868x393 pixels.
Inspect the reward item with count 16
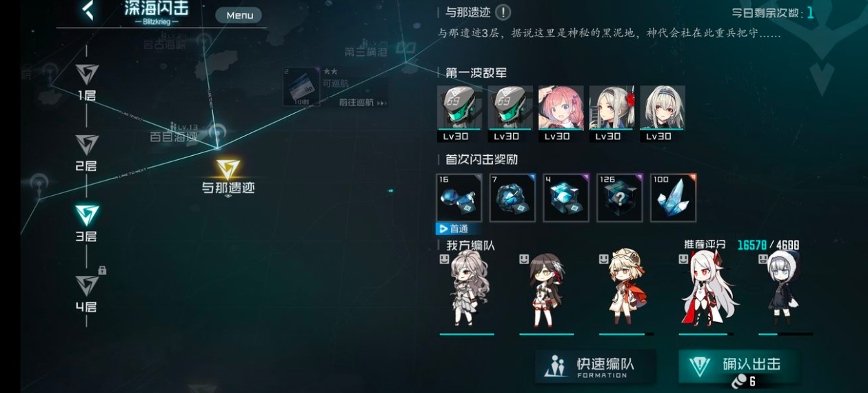pos(458,198)
